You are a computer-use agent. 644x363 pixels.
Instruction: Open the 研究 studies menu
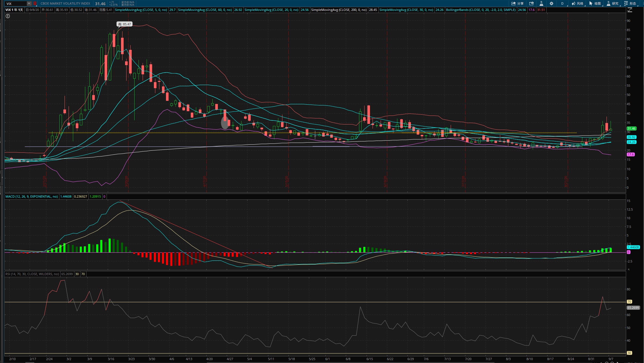613,3
